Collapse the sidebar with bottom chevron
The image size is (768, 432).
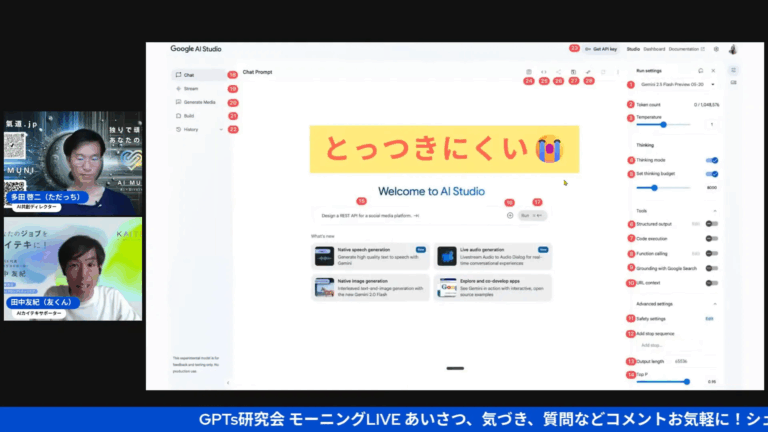click(228, 383)
